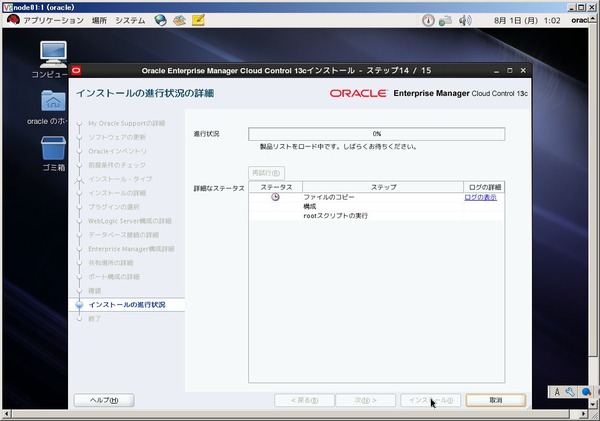Launch the web browser globe icon
Viewport: 600px width, 421px height.
click(161, 20)
